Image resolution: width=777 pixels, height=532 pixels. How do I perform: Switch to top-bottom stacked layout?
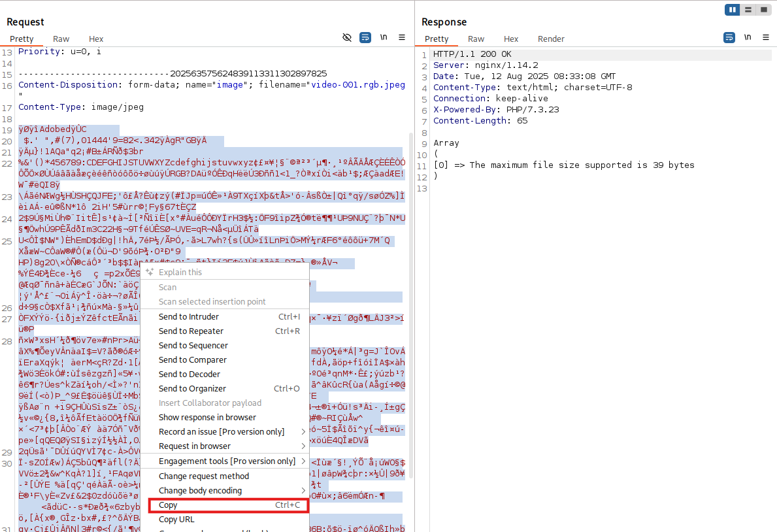pos(748,10)
